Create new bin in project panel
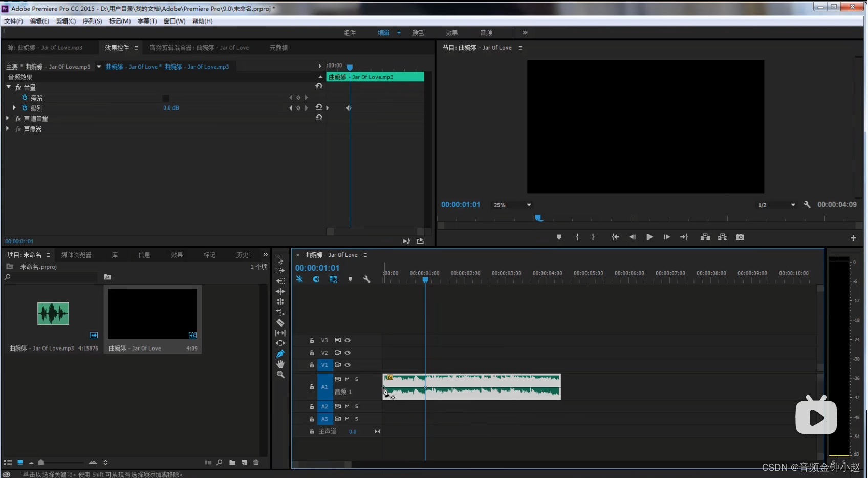 [x=232, y=462]
